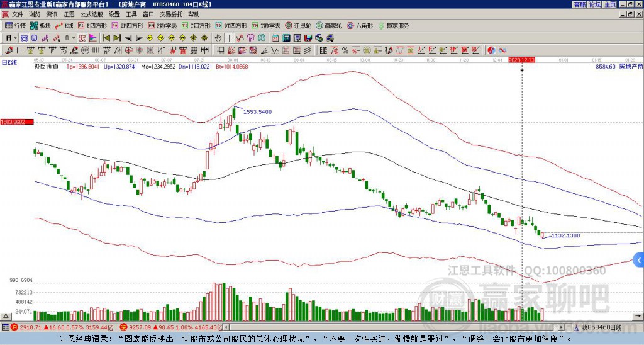Select the percent line tool

(x=345, y=50)
